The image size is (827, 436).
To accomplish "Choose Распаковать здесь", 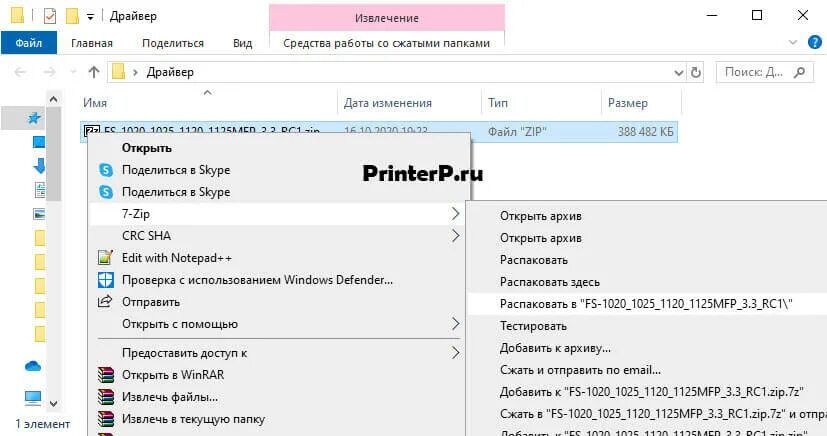I will point(647,282).
